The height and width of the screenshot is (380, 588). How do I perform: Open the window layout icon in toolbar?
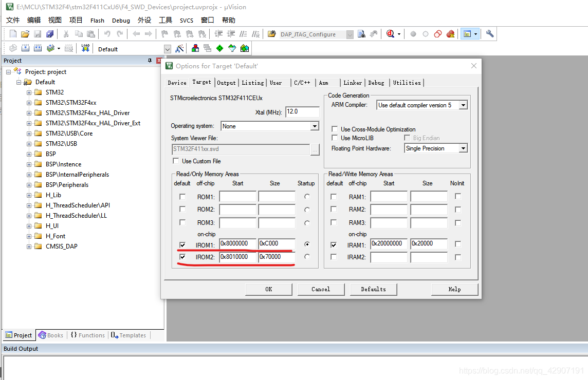coord(467,34)
